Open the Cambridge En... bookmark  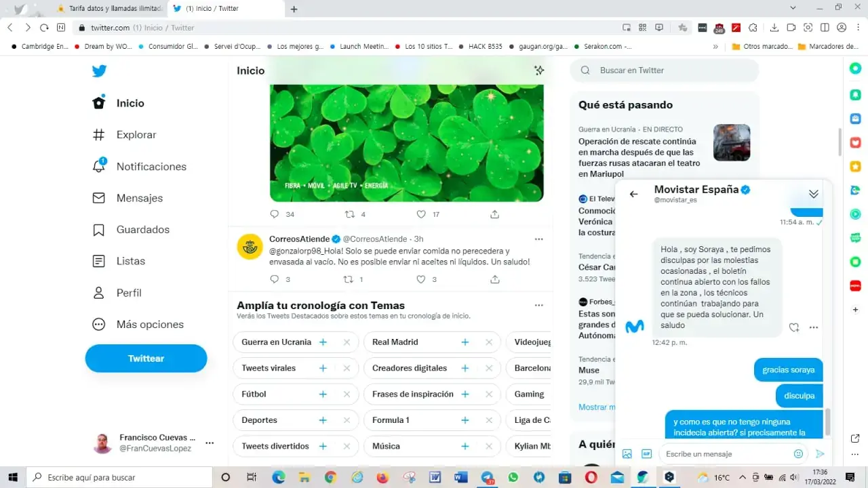click(x=40, y=47)
